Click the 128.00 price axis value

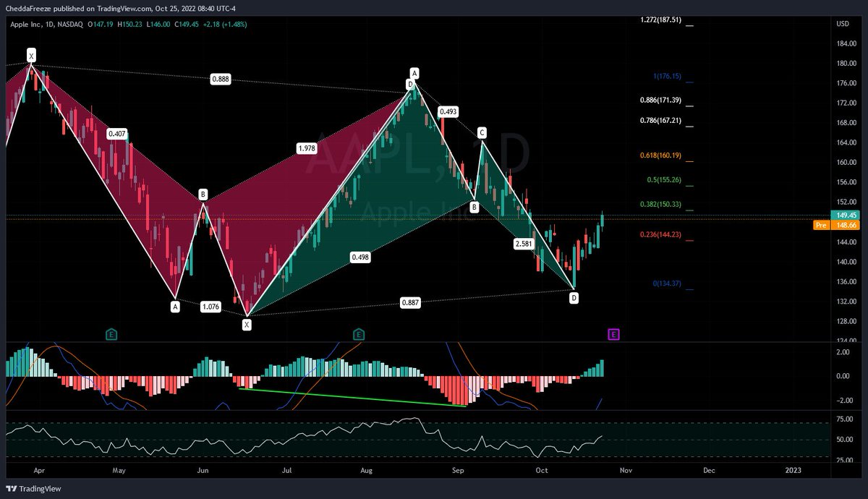846,320
